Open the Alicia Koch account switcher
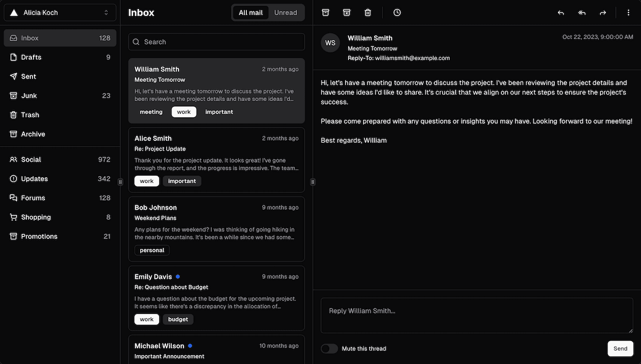The image size is (641, 364). pyautogui.click(x=60, y=12)
